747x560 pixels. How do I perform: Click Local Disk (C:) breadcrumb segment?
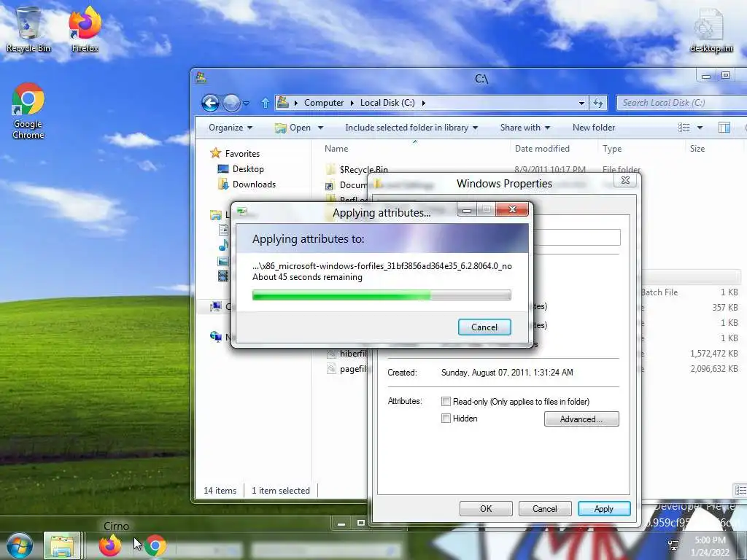387,103
